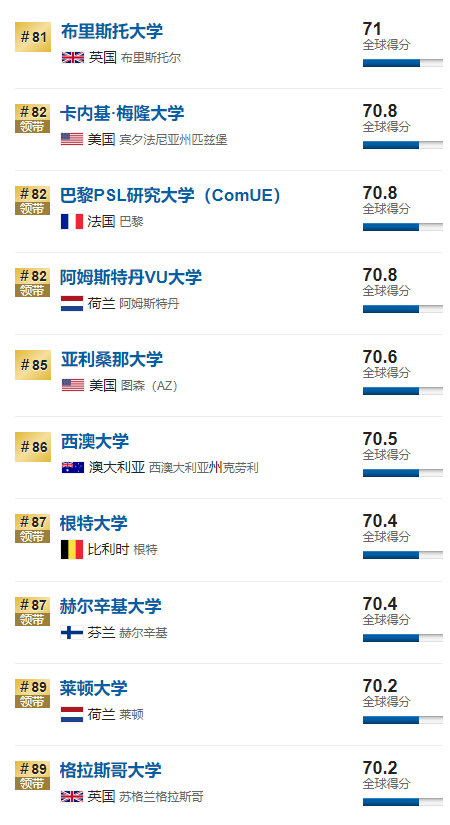Open 莱顿大学 university link
450x825 pixels.
pos(94,688)
